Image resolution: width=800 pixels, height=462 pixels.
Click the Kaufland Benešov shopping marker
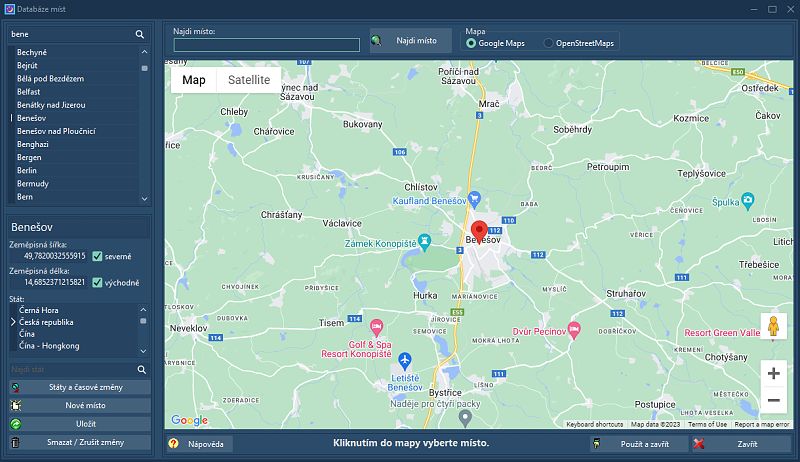[476, 197]
